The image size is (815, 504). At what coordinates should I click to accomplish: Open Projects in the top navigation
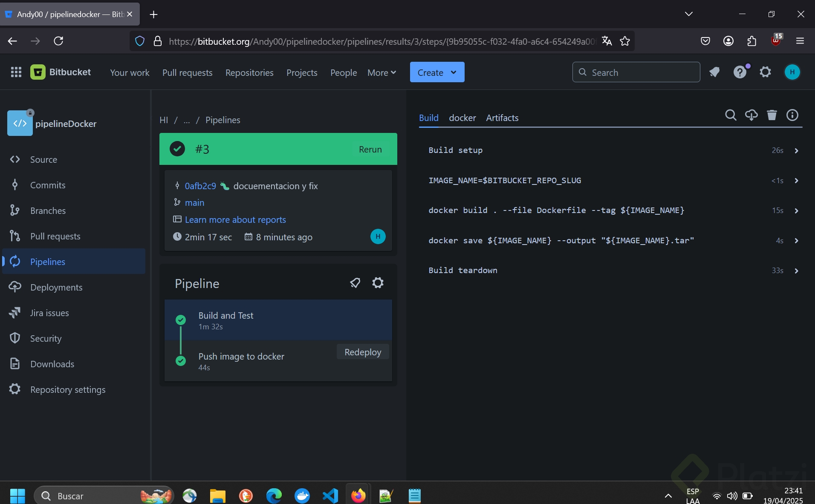click(302, 72)
